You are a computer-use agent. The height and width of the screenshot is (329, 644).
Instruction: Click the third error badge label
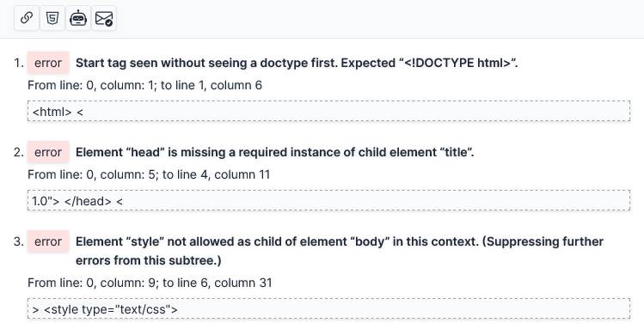(x=48, y=241)
